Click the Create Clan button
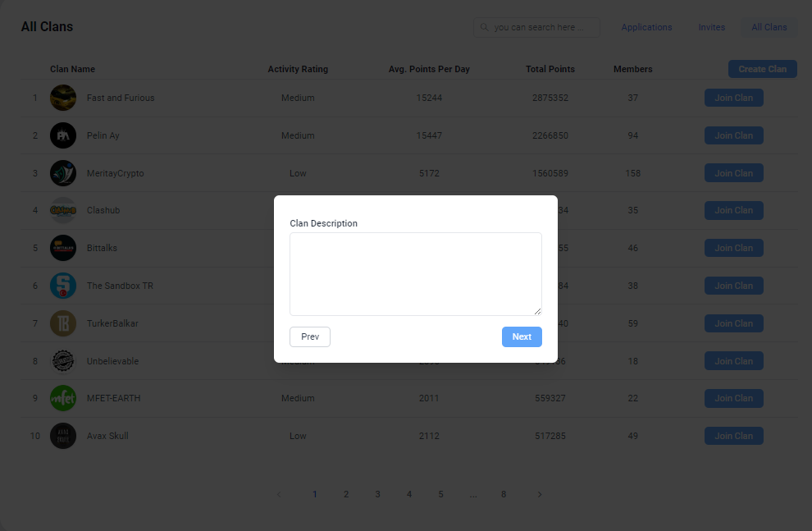The height and width of the screenshot is (531, 812). pyautogui.click(x=763, y=70)
